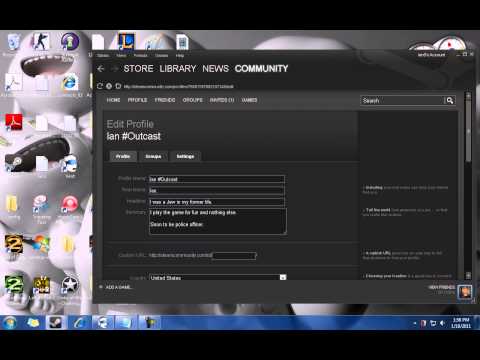This screenshot has width=480, height=360.
Task: Select the COMMUNITY section
Action: [x=261, y=69]
